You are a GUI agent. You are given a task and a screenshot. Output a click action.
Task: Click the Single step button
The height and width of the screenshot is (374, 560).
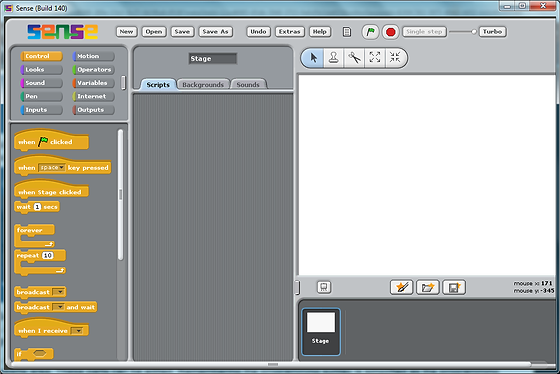click(424, 32)
